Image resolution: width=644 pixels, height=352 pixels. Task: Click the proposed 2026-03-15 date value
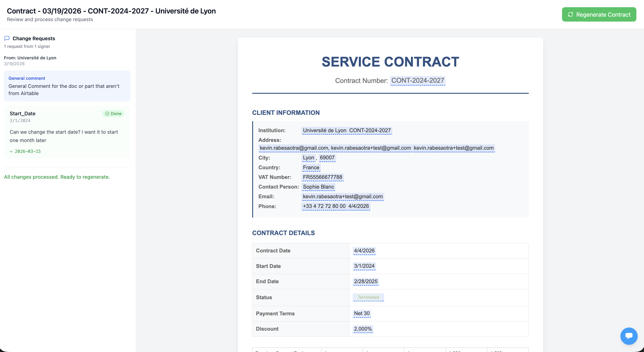27,151
